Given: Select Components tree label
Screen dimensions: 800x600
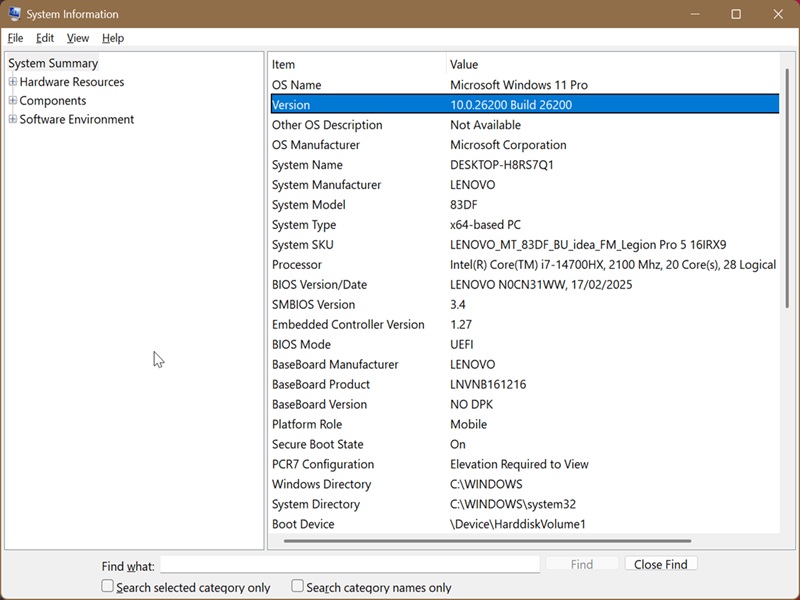Looking at the screenshot, I should click(x=53, y=101).
